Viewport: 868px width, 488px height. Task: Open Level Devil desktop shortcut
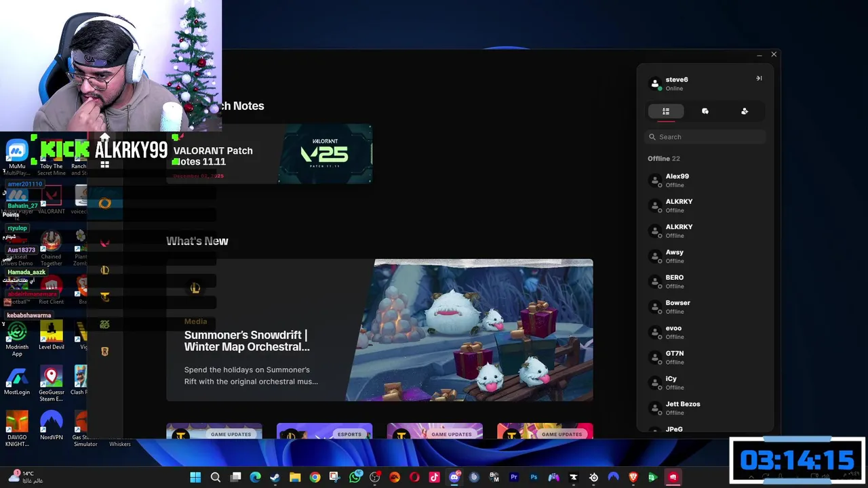pyautogui.click(x=52, y=335)
